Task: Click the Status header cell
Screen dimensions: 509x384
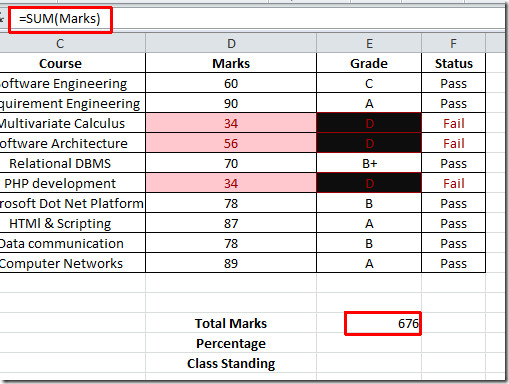Action: (x=453, y=63)
